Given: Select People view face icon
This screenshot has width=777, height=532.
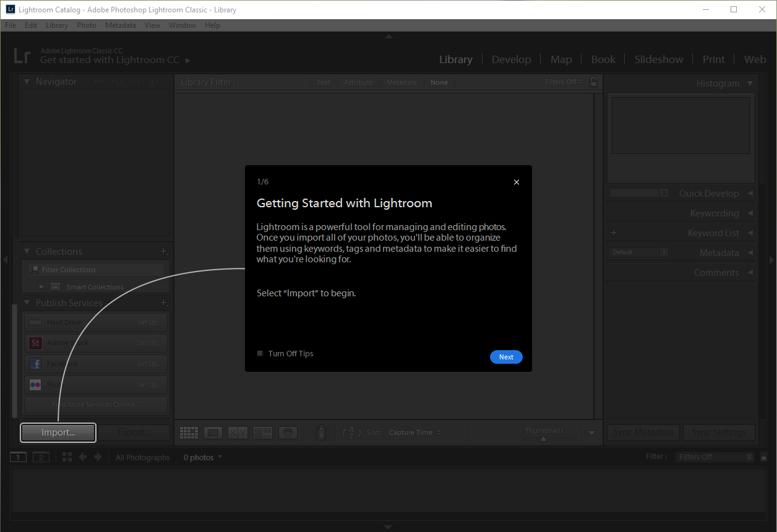Looking at the screenshot, I should click(288, 433).
